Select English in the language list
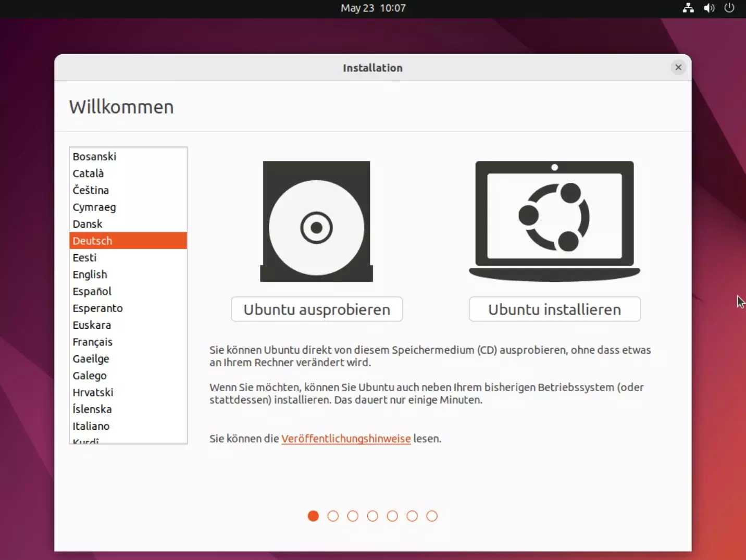 click(x=90, y=274)
